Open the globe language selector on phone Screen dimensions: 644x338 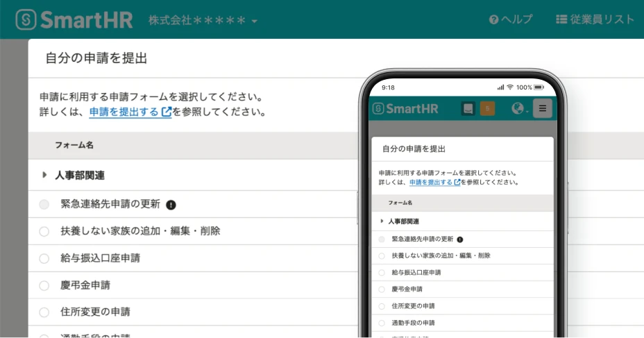[519, 108]
